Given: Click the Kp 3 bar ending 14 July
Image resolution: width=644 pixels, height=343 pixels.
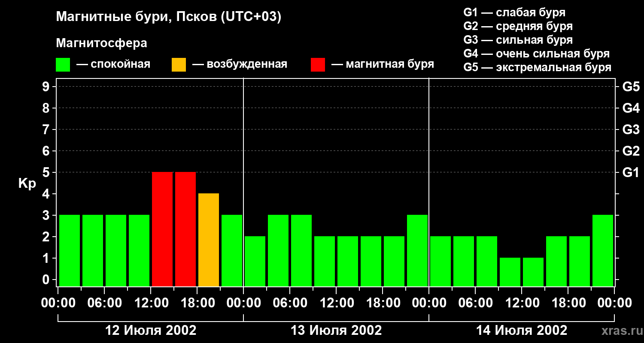Looking at the screenshot, I should pos(603,250).
